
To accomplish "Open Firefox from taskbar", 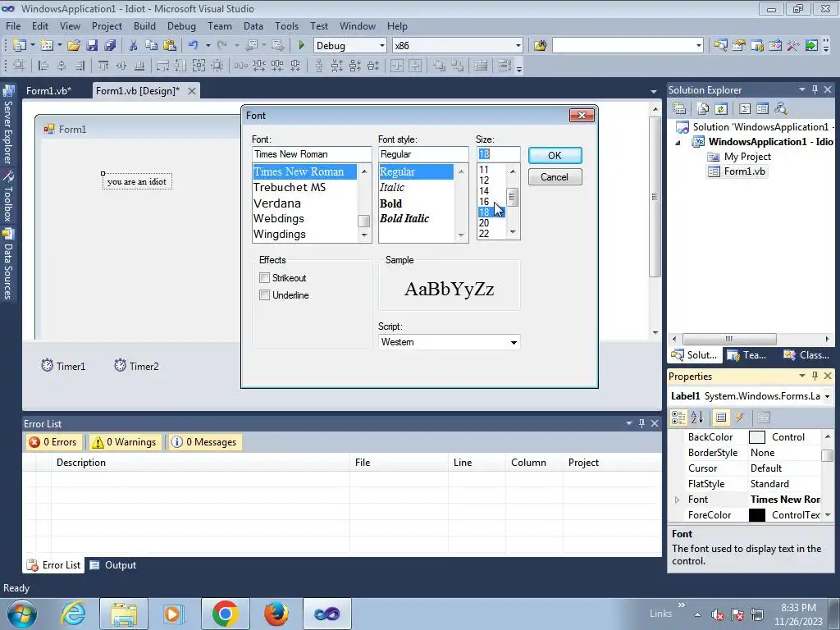I will 276,614.
